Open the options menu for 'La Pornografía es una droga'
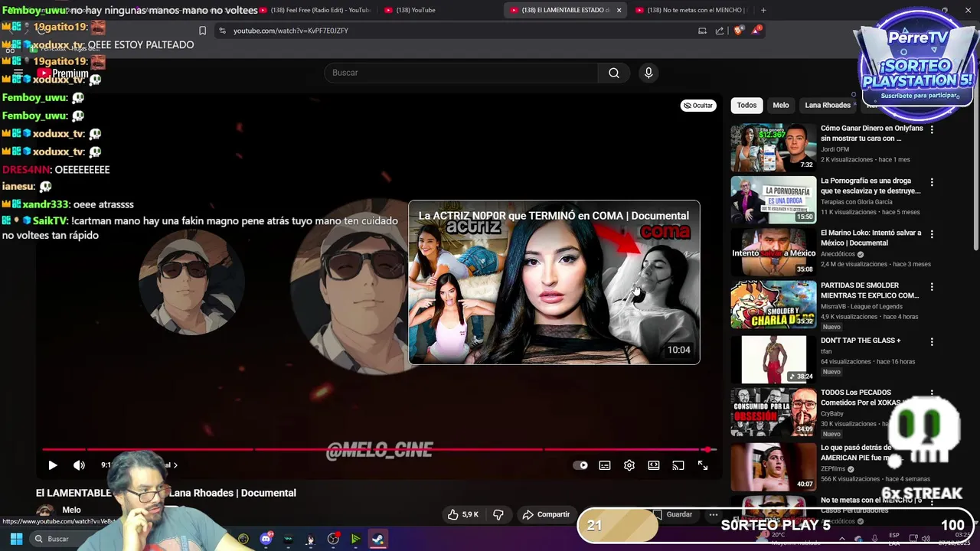The image size is (980, 551). click(932, 182)
